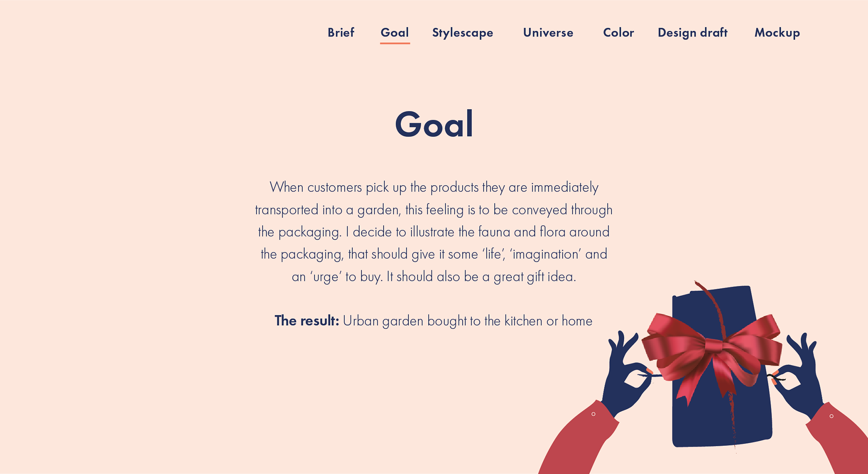868x474 pixels.
Task: Open the Color section
Action: 618,33
